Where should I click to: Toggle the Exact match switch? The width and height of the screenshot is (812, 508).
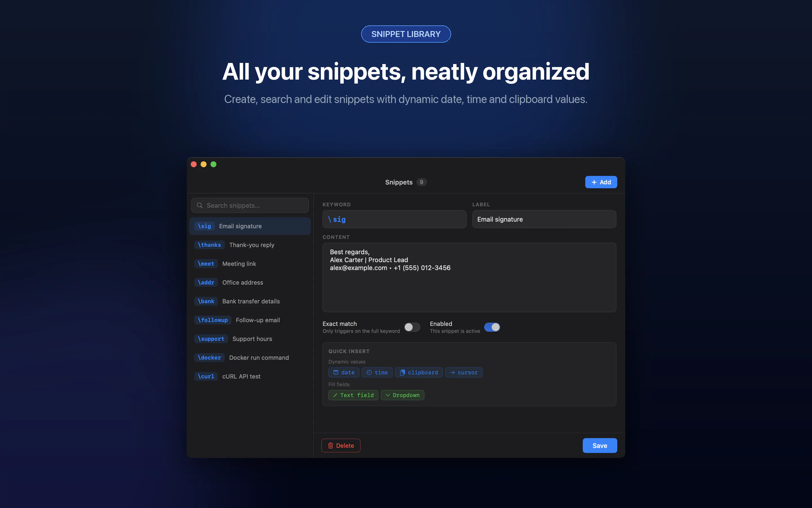pyautogui.click(x=412, y=327)
